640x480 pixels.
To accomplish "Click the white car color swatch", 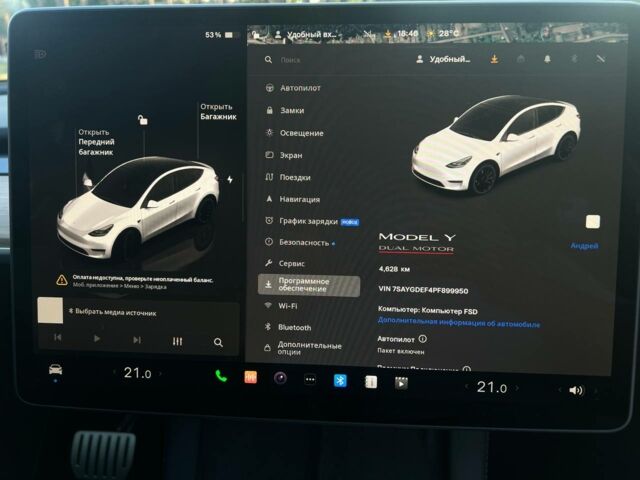I will pyautogui.click(x=593, y=222).
